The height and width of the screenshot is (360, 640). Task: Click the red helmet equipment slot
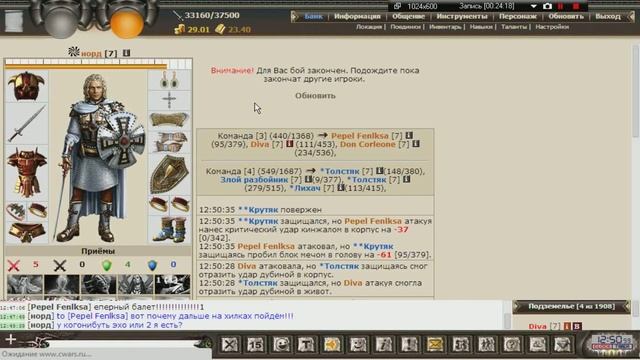tap(27, 87)
